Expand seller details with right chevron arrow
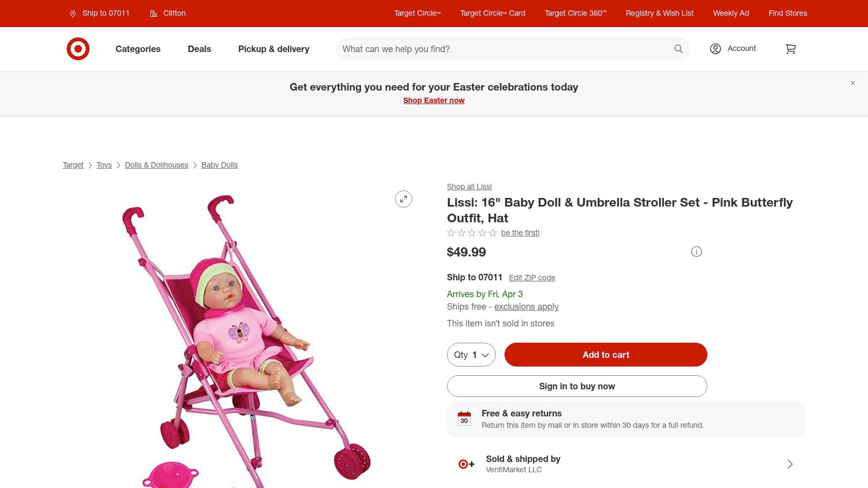 coord(790,464)
